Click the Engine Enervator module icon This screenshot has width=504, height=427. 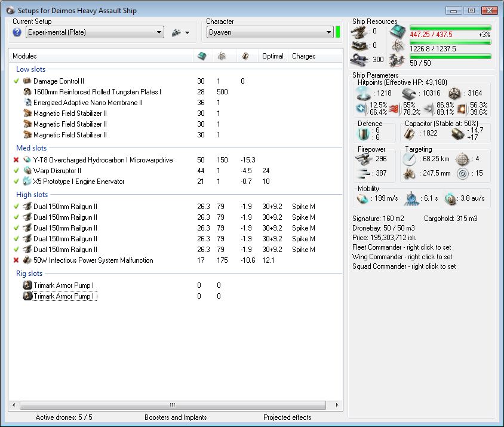[27, 182]
